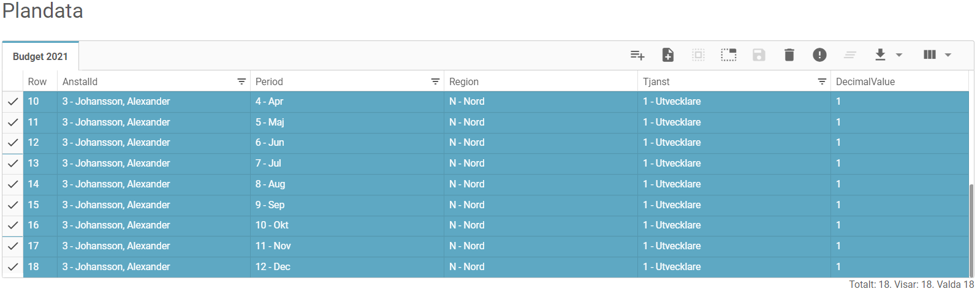Expand the columns chooser dropdown arrow

click(x=948, y=55)
